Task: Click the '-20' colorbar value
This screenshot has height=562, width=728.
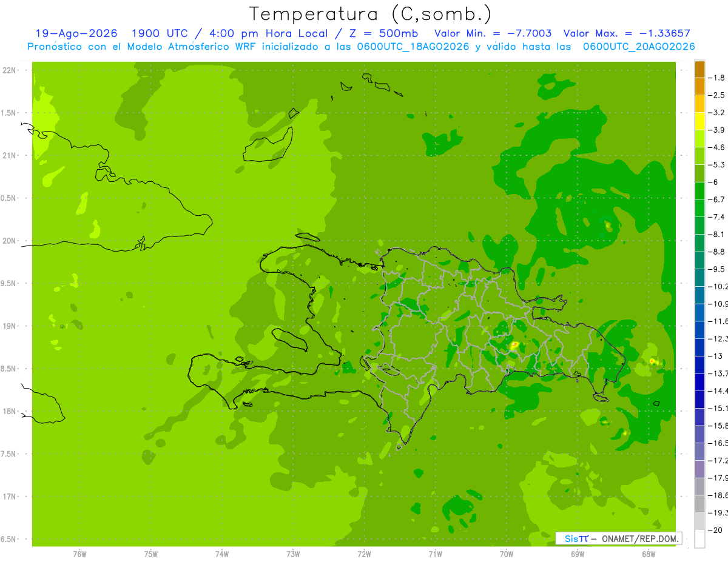Action: coord(716,529)
